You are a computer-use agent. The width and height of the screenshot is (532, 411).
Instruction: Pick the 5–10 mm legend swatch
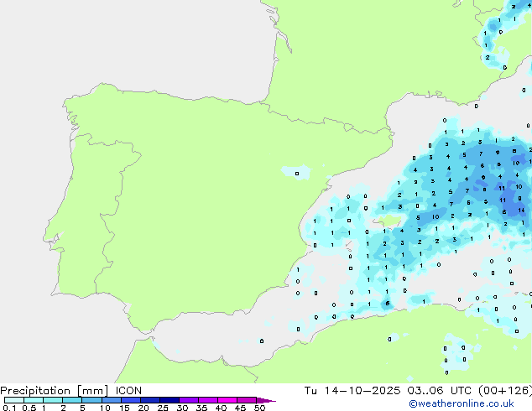tap(91, 400)
